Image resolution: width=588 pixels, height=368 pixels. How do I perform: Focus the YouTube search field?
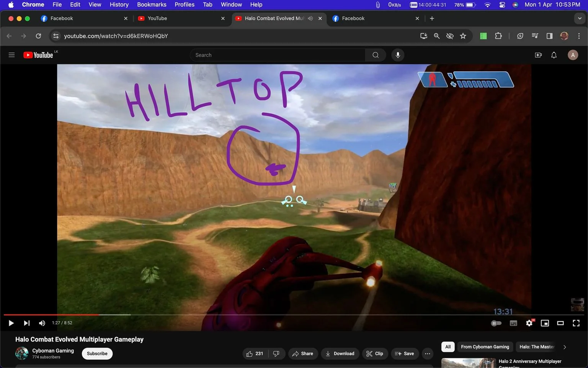coord(278,55)
